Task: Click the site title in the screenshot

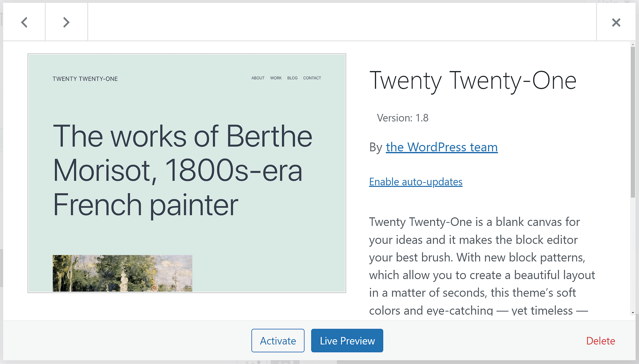Action: [85, 79]
